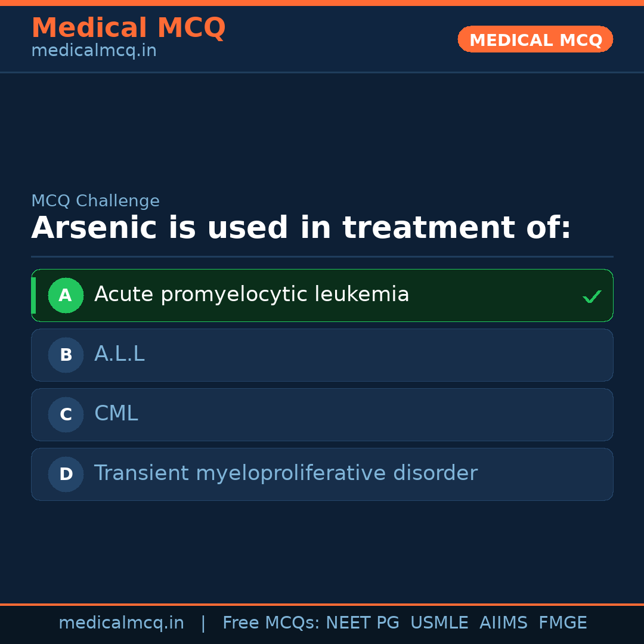Click the orange MEDICAL MCQ badge
This screenshot has height=644, width=644.
pos(535,40)
